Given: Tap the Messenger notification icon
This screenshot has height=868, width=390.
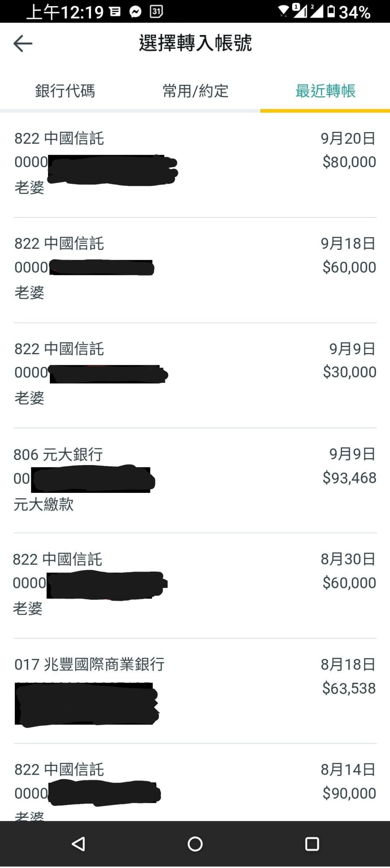Looking at the screenshot, I should point(135,12).
